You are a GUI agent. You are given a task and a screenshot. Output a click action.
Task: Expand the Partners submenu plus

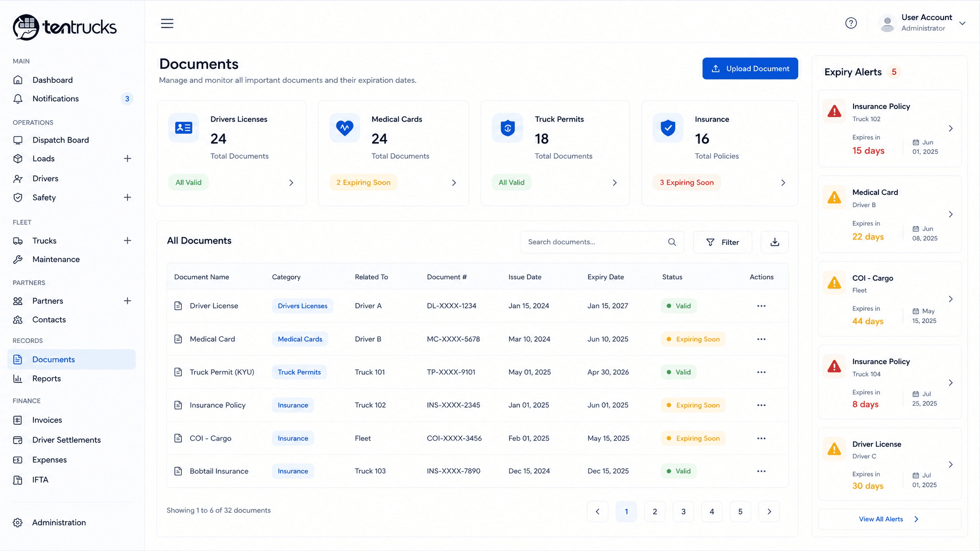tap(127, 301)
